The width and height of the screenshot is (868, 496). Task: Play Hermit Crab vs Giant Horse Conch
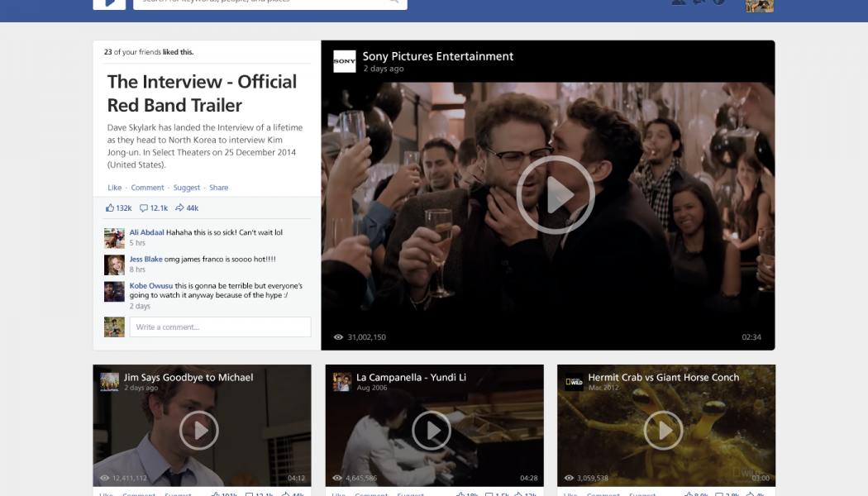(664, 430)
